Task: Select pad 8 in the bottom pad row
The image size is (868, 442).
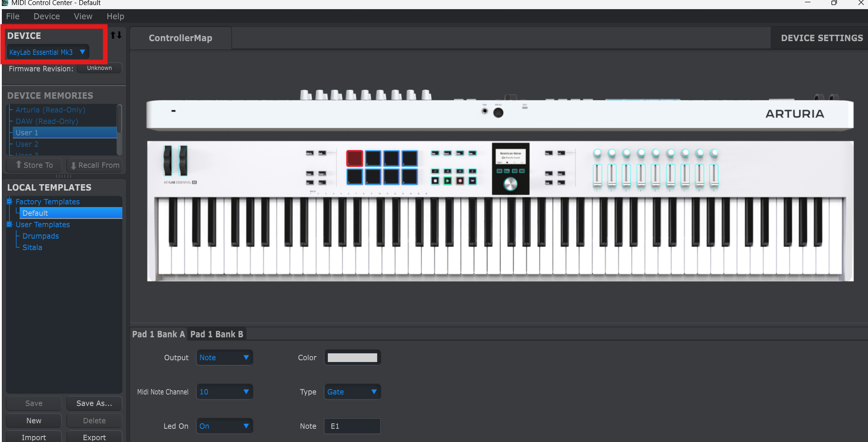Action: (410, 177)
